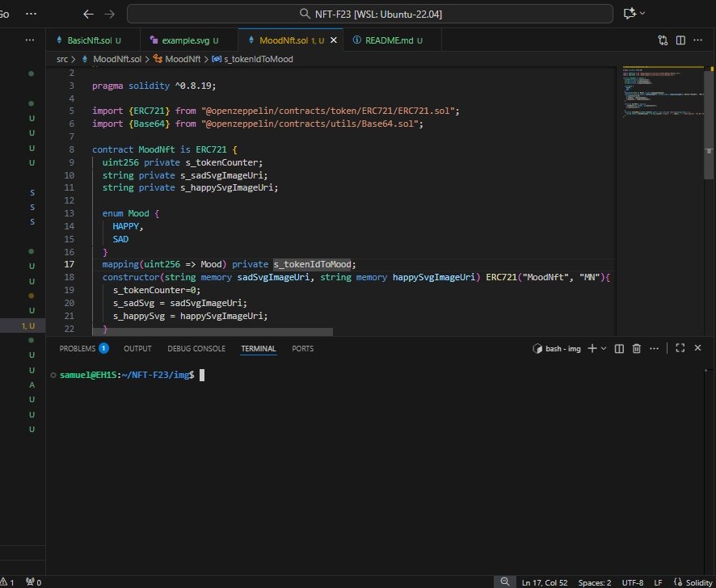Kill terminal with the trash icon
This screenshot has height=588, width=716.
point(637,348)
